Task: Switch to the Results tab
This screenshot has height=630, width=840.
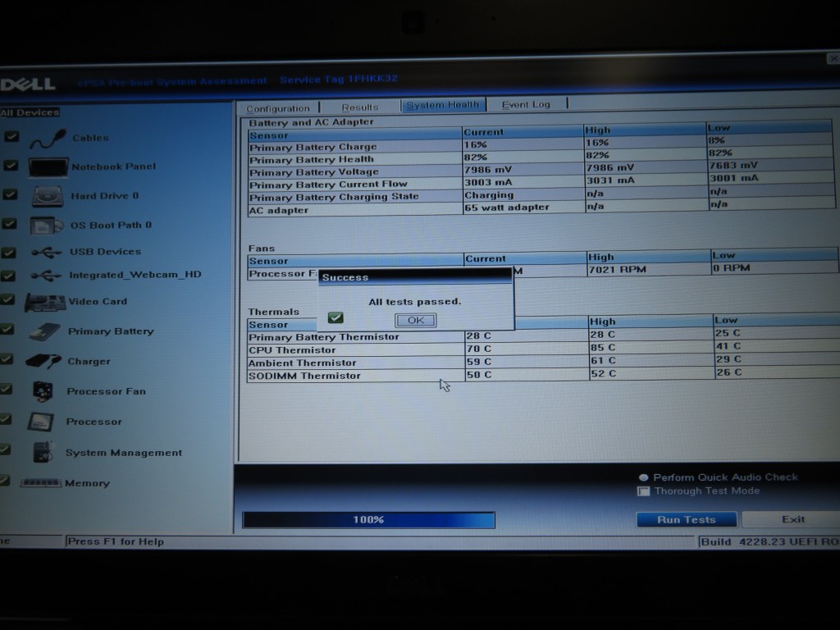Action: [x=360, y=107]
